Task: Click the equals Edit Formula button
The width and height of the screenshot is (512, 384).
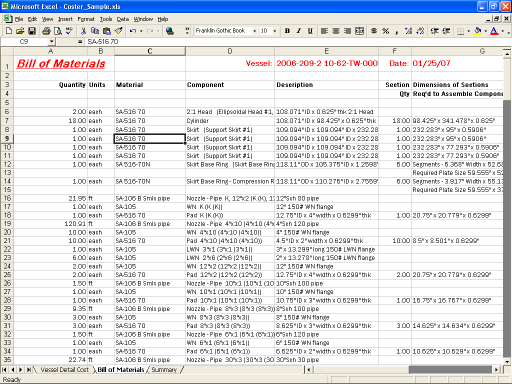Action: 80,42
